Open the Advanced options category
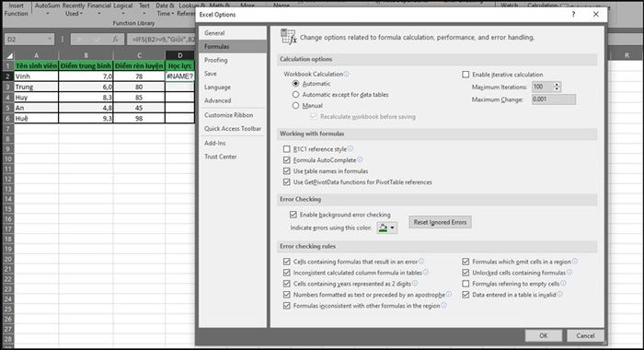 (218, 100)
